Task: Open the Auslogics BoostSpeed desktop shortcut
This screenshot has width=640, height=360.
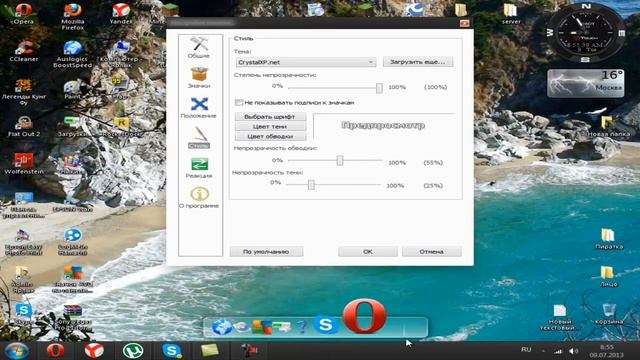Action: (x=73, y=54)
